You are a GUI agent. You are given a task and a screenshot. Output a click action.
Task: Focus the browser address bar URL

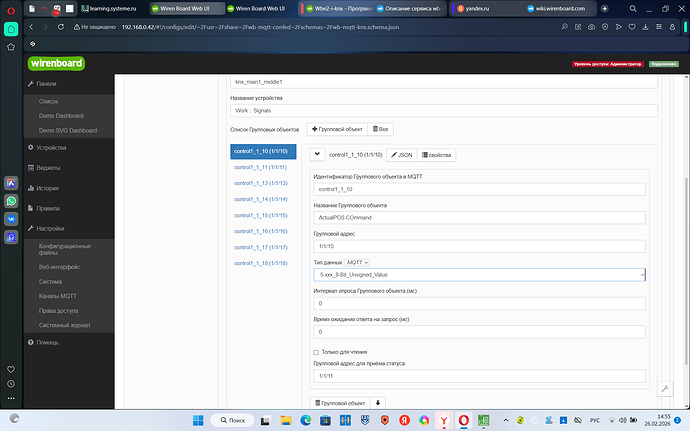[x=260, y=27]
